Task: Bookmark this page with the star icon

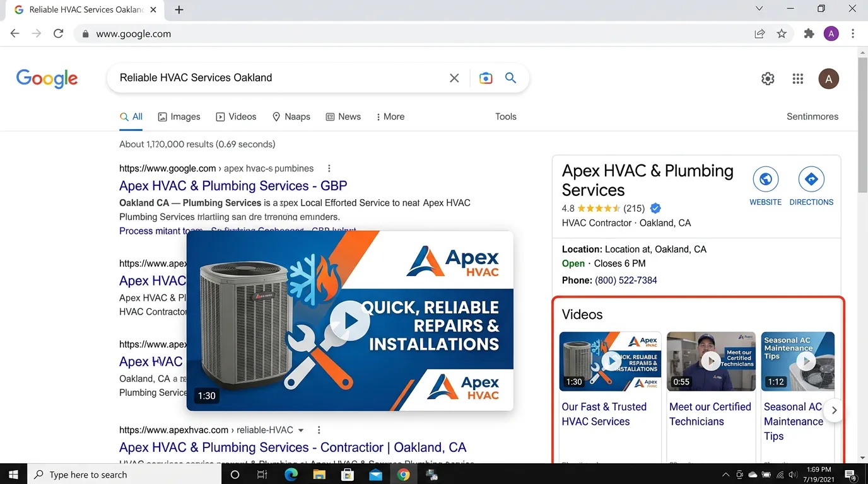Action: (782, 34)
